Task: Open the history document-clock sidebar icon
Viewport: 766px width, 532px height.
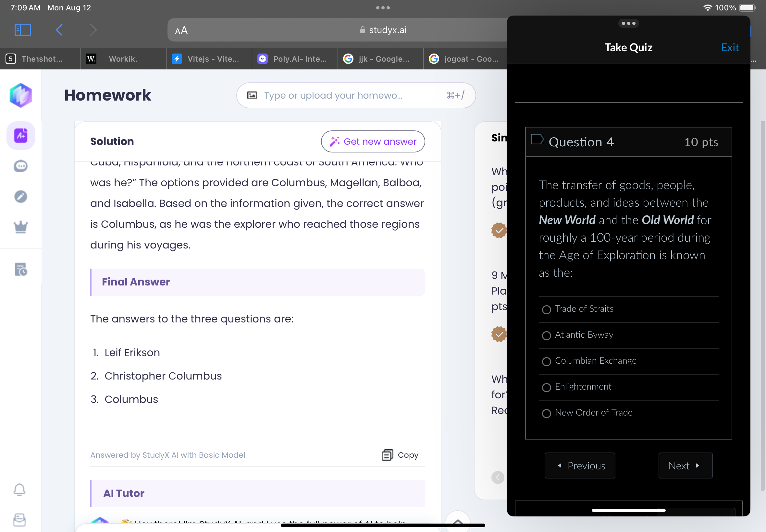Action: 21,269
